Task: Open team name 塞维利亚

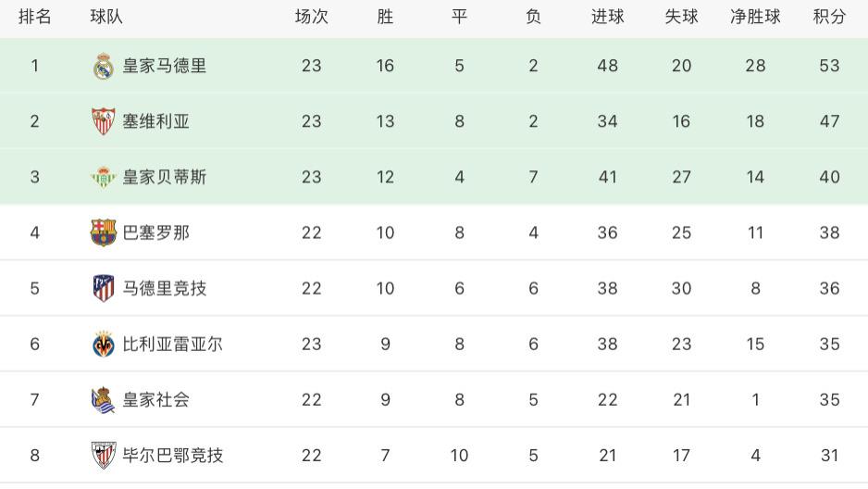Action: pos(156,121)
